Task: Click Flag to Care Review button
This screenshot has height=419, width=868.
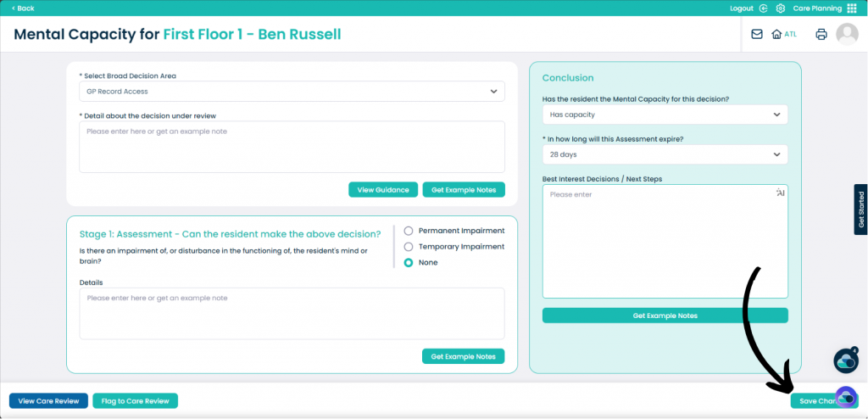Action: (135, 401)
